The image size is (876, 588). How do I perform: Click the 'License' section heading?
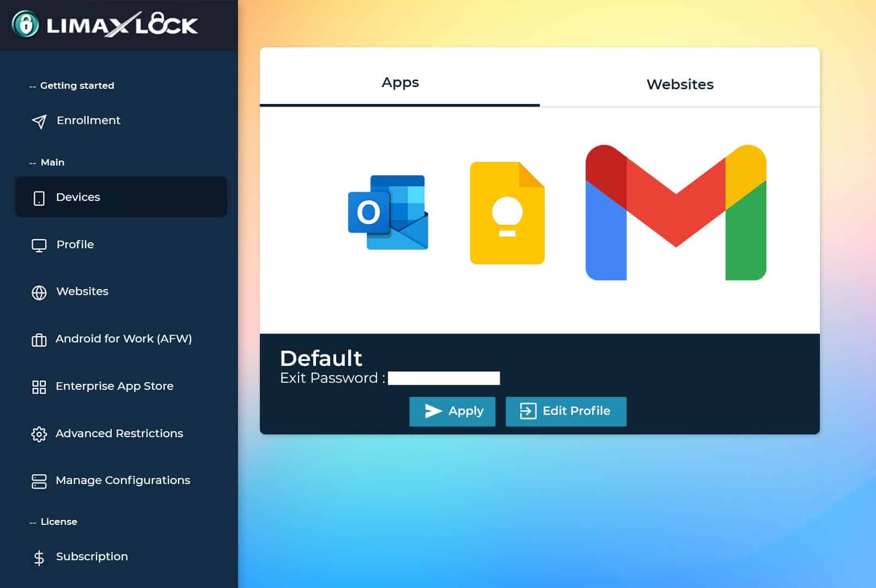(59, 522)
